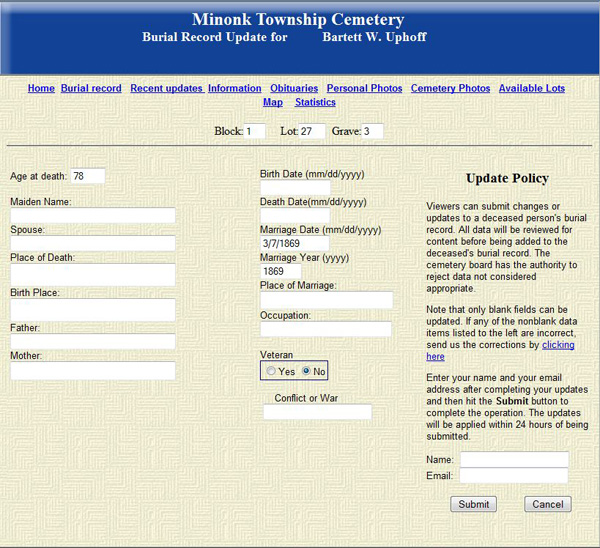
Task: Click the 'Update Policy' heading
Action: tap(507, 178)
